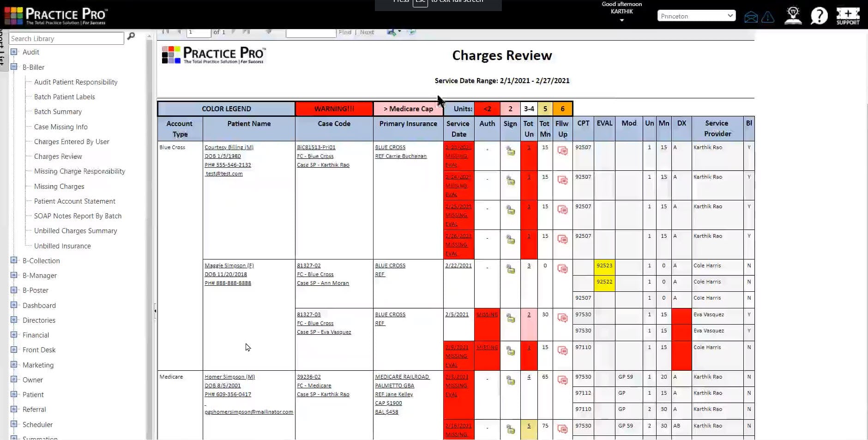Open Unbilled Charges Summary report

76,230
